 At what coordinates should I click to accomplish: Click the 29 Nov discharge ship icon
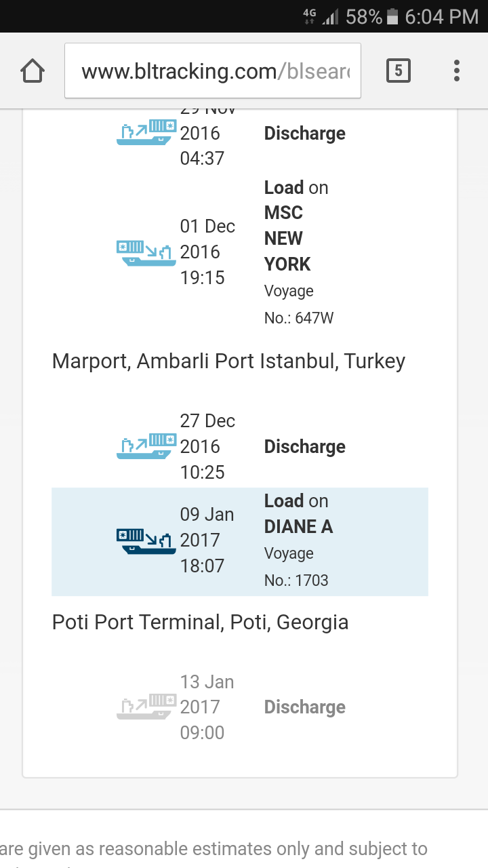(146, 132)
